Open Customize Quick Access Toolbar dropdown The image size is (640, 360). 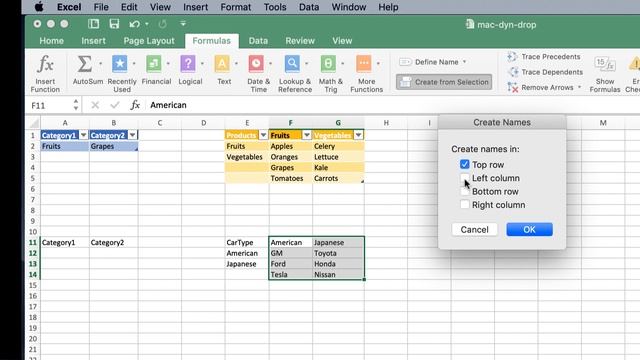pyautogui.click(x=183, y=24)
